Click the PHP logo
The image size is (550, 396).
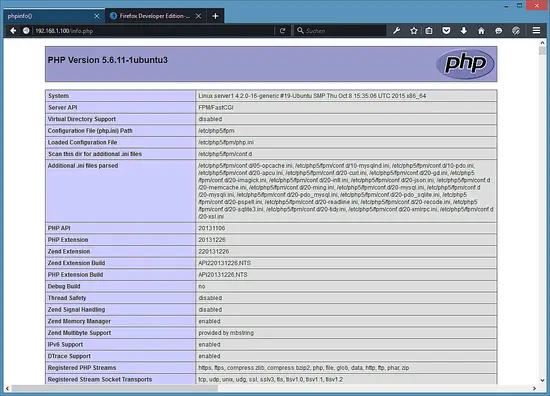(465, 64)
